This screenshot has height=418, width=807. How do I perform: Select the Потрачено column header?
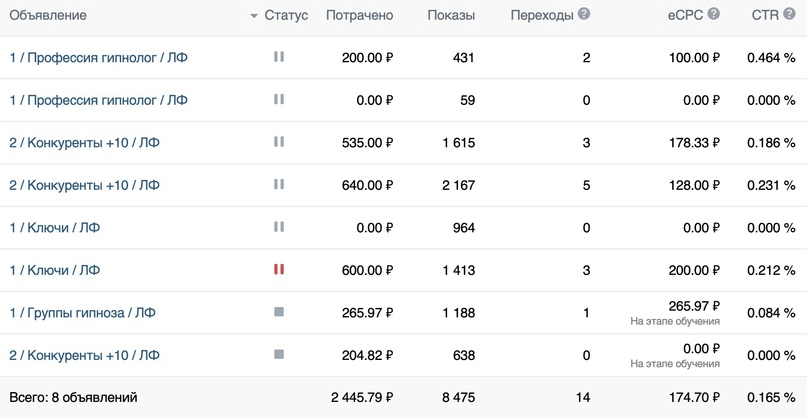click(x=359, y=16)
